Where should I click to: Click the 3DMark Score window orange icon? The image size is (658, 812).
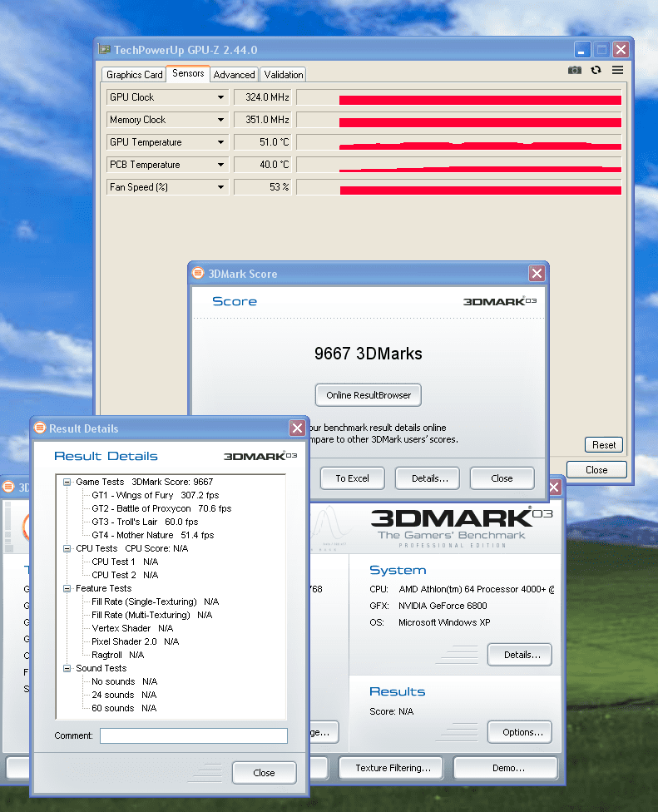coord(198,273)
